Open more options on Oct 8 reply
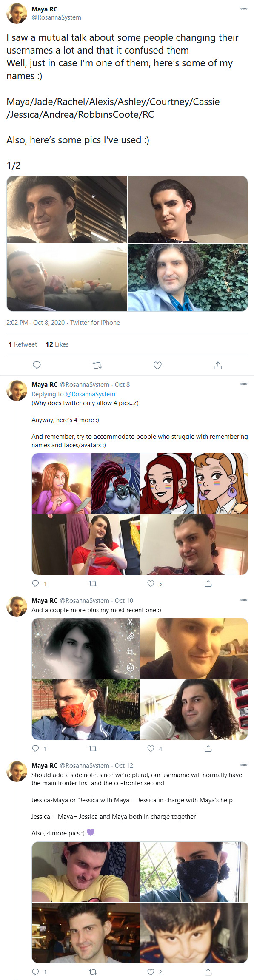Screen dimensions: 254x980 point(244,384)
